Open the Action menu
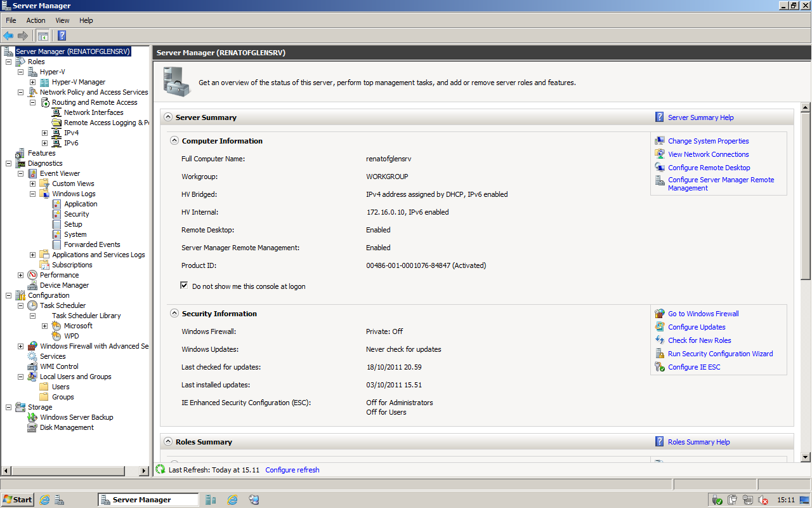The width and height of the screenshot is (812, 508). pos(36,20)
